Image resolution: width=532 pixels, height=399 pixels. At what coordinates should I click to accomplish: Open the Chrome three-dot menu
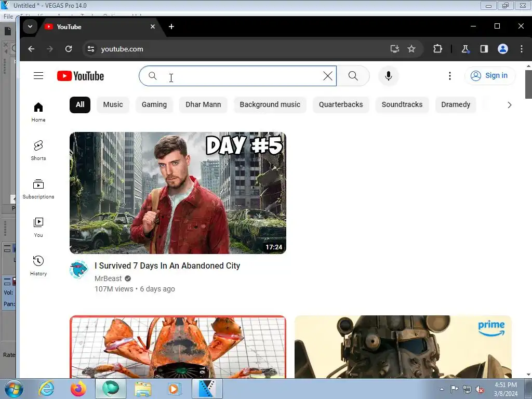click(522, 49)
